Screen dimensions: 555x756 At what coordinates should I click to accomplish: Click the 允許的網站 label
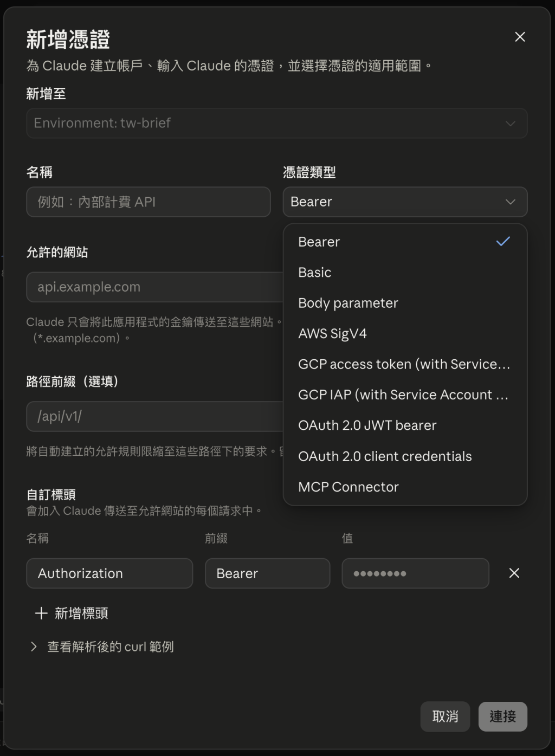click(57, 252)
